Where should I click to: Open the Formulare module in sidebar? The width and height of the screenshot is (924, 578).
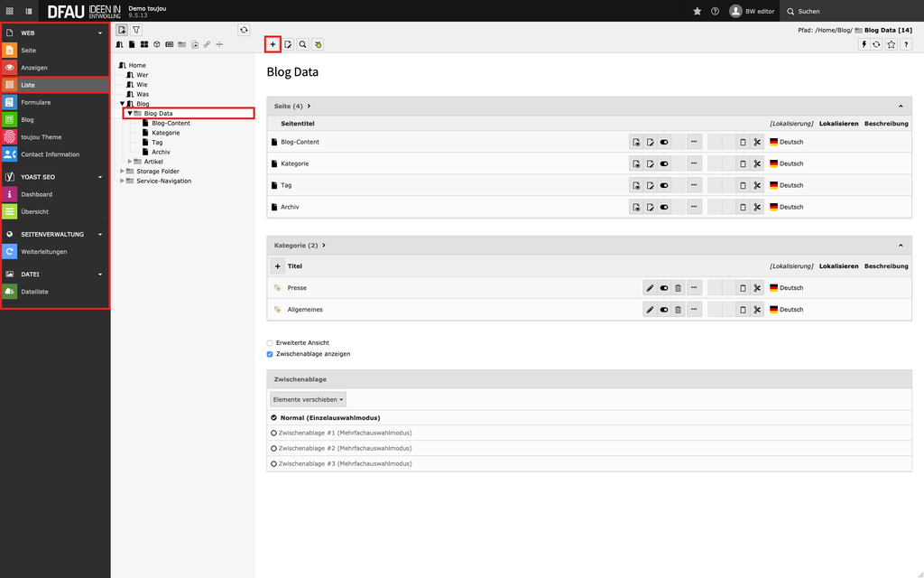click(36, 102)
